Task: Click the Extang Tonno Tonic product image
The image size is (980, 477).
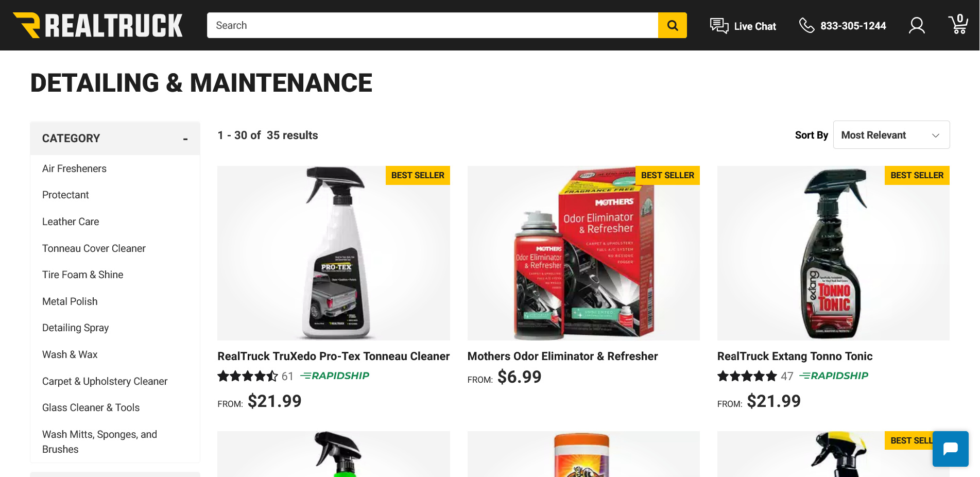Action: (x=833, y=253)
